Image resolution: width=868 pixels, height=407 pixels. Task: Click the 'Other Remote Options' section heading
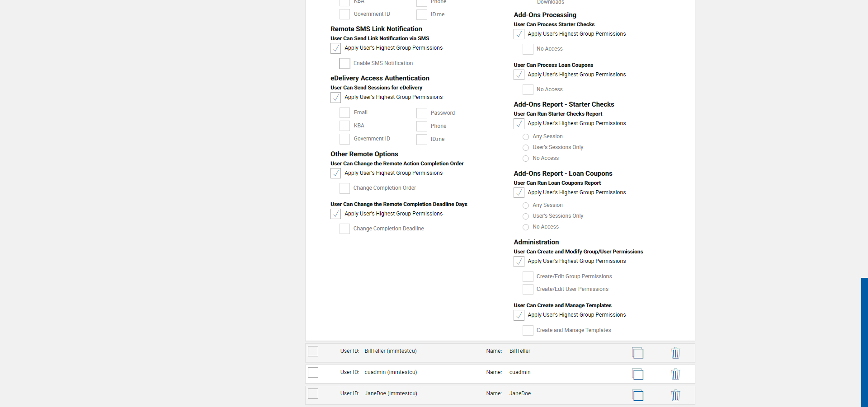point(364,154)
